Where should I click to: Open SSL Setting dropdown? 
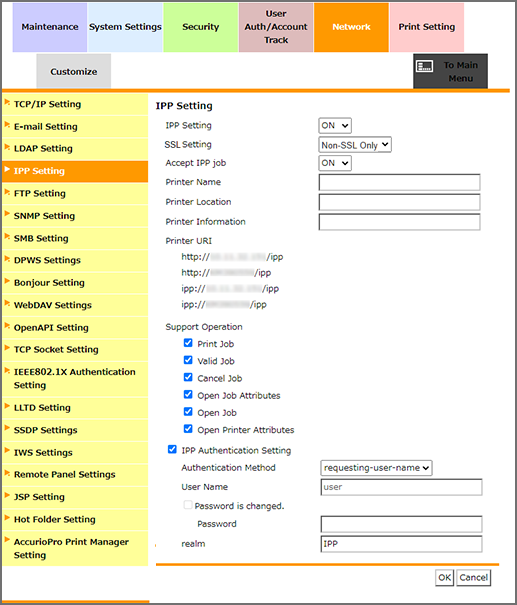[355, 145]
